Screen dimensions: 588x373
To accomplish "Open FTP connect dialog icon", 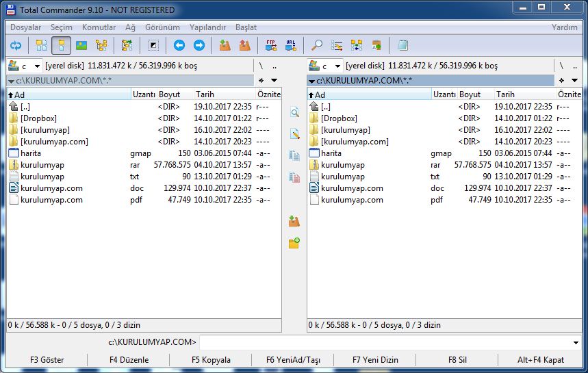I will 271,46.
